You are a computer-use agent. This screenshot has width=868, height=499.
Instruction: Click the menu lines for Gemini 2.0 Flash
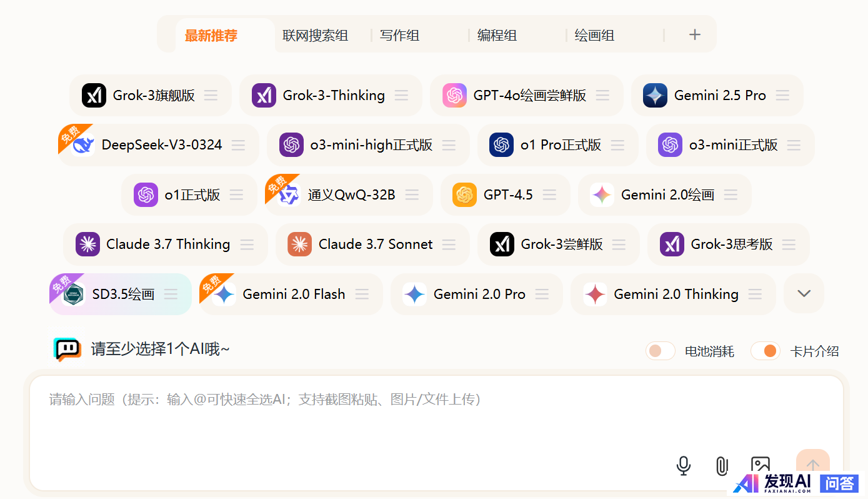click(x=362, y=294)
